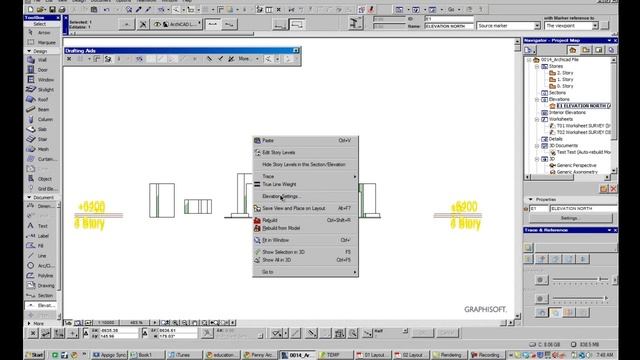Activate the Curtain Wall tool
The width and height of the screenshot is (640, 360).
[x=42, y=159]
